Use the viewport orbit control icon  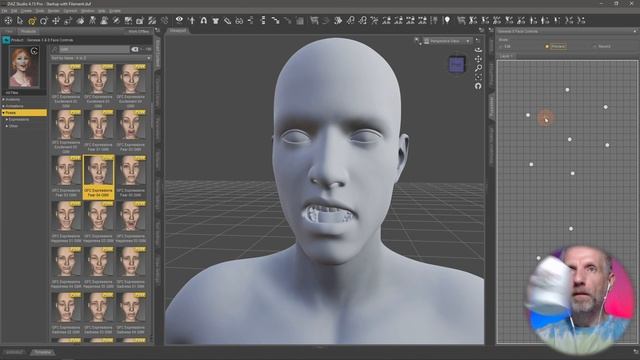[x=478, y=50]
